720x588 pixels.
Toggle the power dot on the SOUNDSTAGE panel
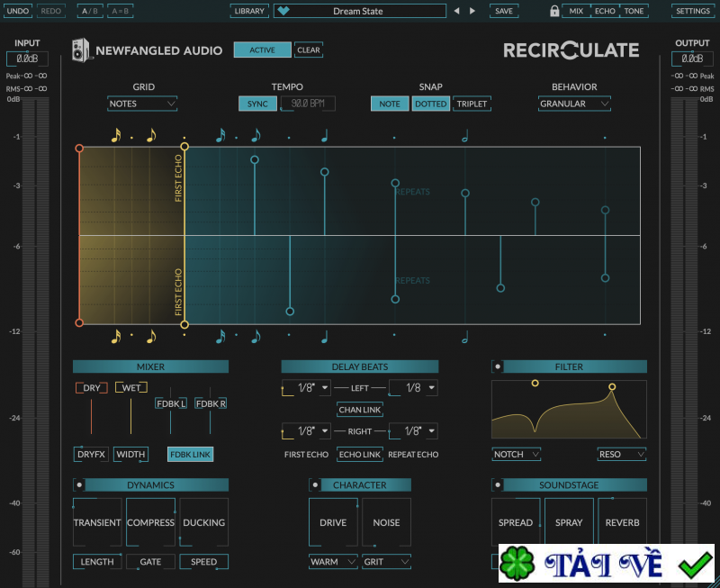(497, 484)
